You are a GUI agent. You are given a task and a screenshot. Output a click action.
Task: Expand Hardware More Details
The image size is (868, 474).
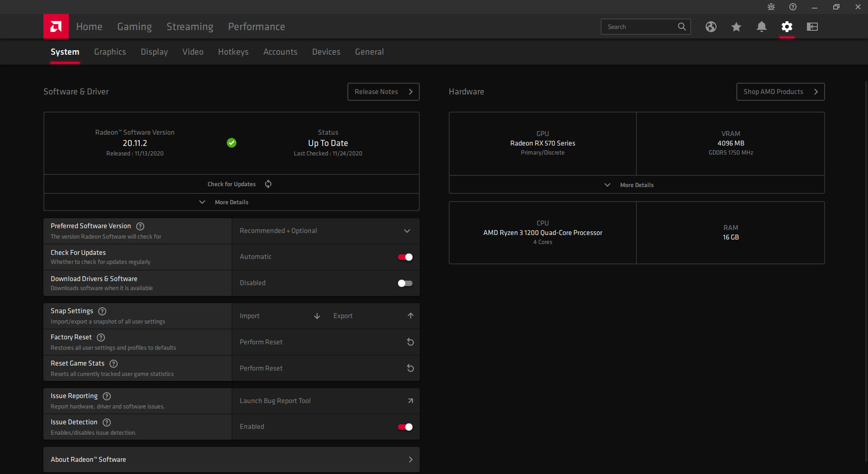637,185
